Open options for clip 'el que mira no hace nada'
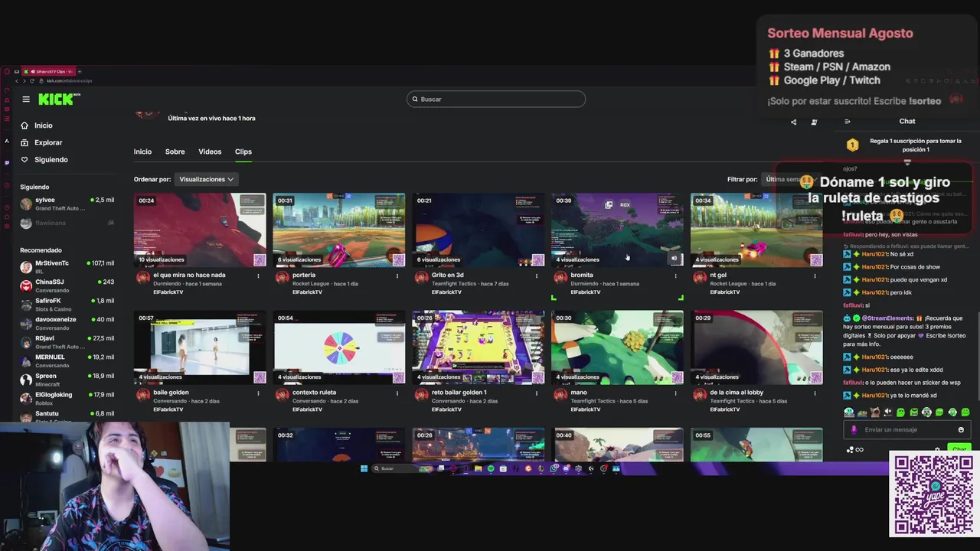980x551 pixels. 258,275
